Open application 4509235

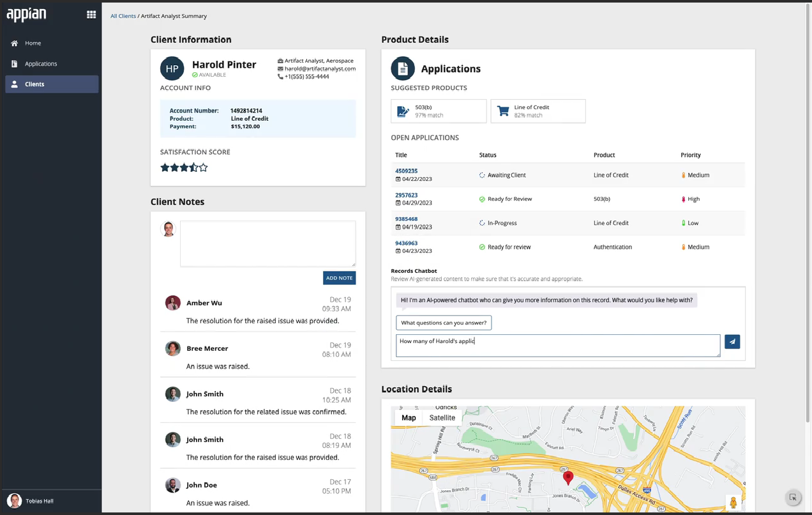[406, 171]
